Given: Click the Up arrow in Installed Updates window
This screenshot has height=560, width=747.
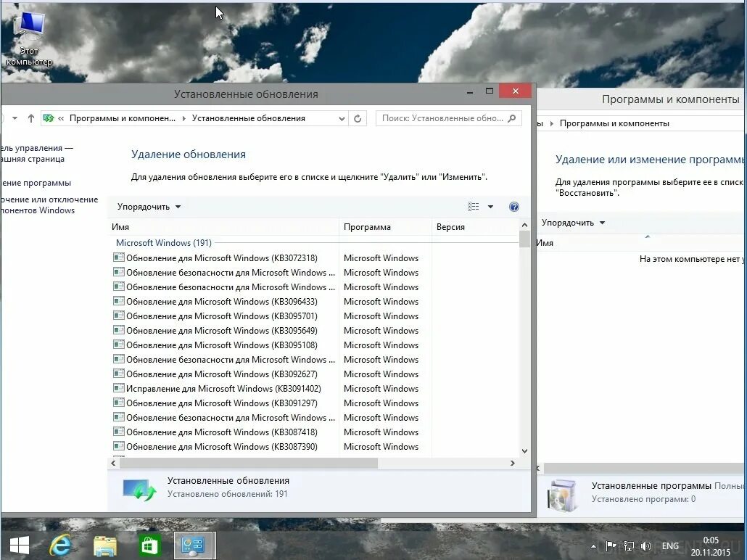Looking at the screenshot, I should coord(31,118).
